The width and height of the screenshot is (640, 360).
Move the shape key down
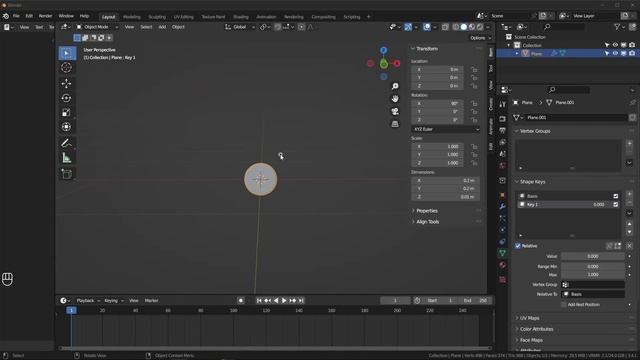[x=629, y=232]
